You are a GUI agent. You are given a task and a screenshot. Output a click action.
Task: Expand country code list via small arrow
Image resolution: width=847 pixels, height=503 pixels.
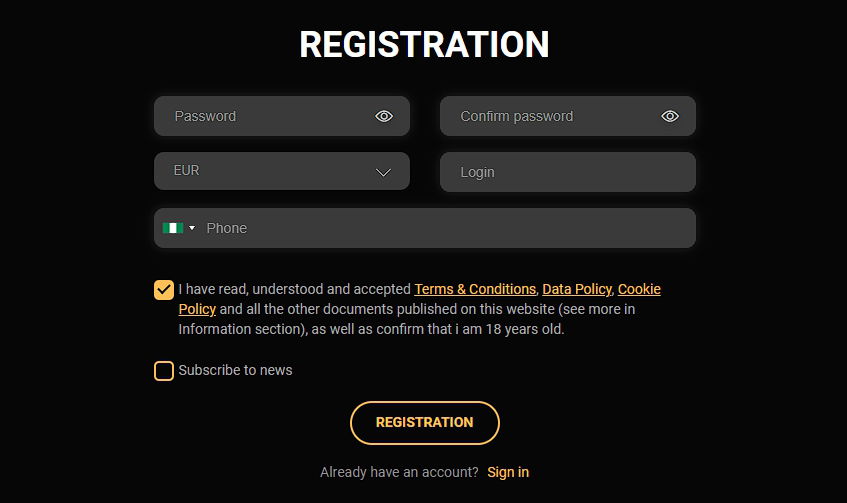pyautogui.click(x=192, y=228)
